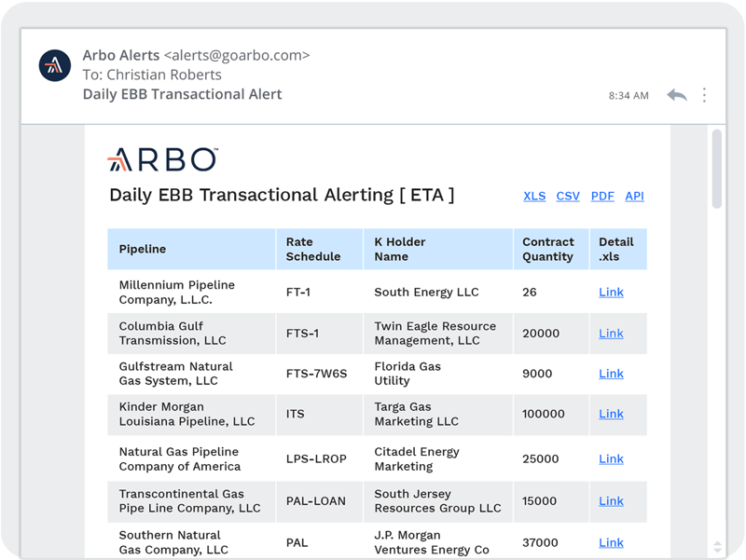Open detail Link for Kinder Morgan row
The width and height of the screenshot is (746, 560).
click(611, 414)
